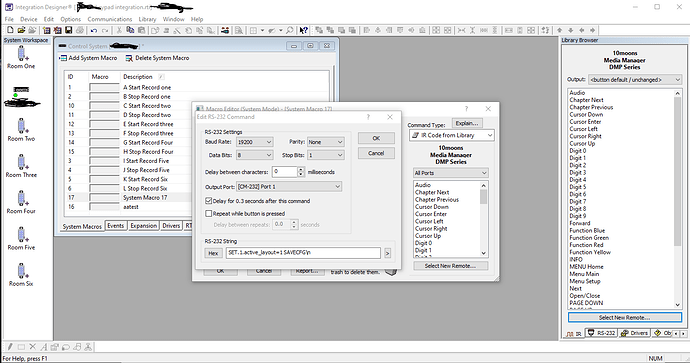Click the up-arrow nudge icon in toolbar

pos(559,30)
